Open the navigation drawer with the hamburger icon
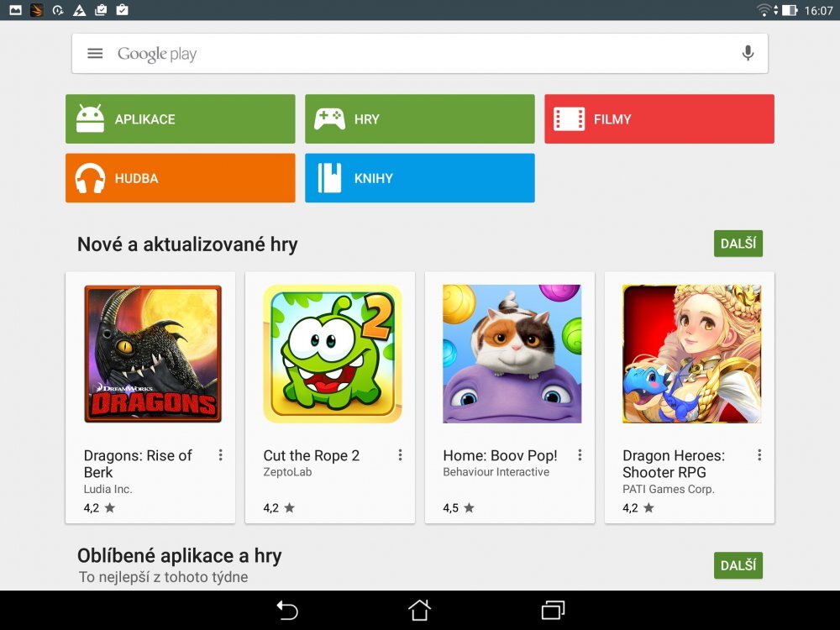Screen dimensions: 840x630 (x=95, y=52)
